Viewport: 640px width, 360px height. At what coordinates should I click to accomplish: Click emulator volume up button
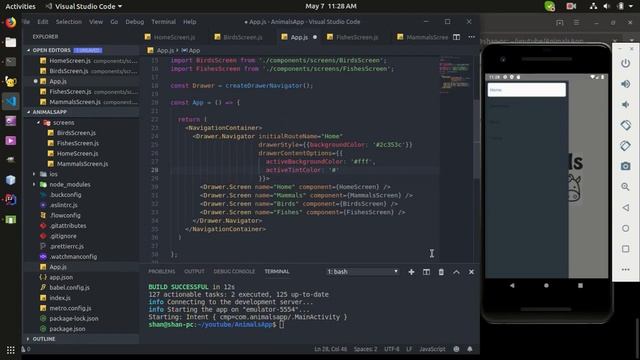point(625,84)
